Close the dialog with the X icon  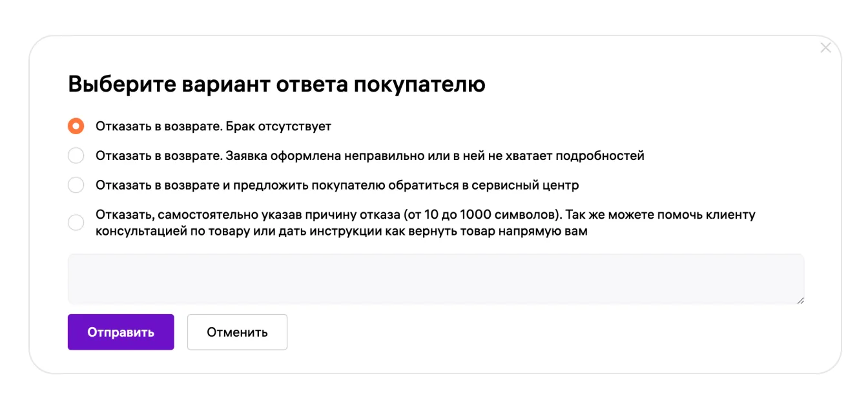point(825,48)
